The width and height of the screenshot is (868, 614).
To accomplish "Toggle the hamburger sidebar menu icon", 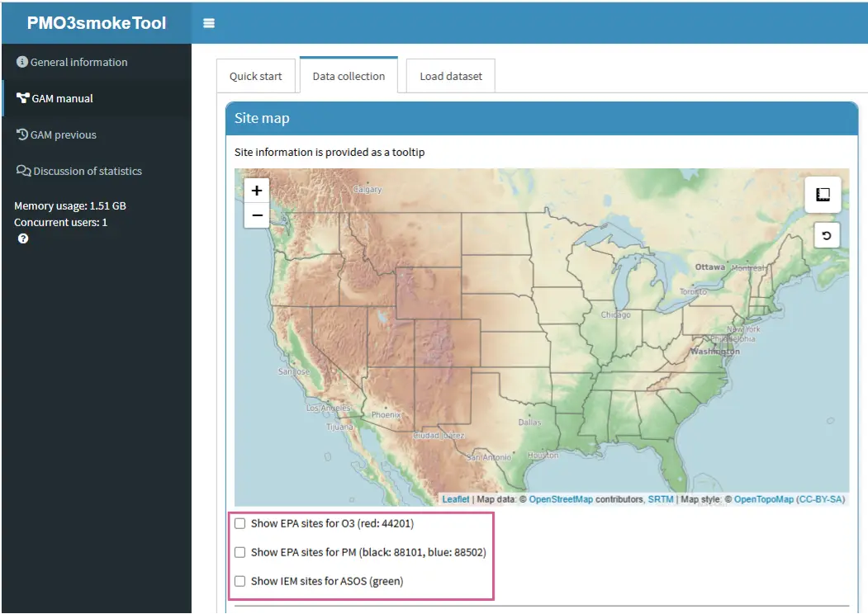I will (x=209, y=23).
